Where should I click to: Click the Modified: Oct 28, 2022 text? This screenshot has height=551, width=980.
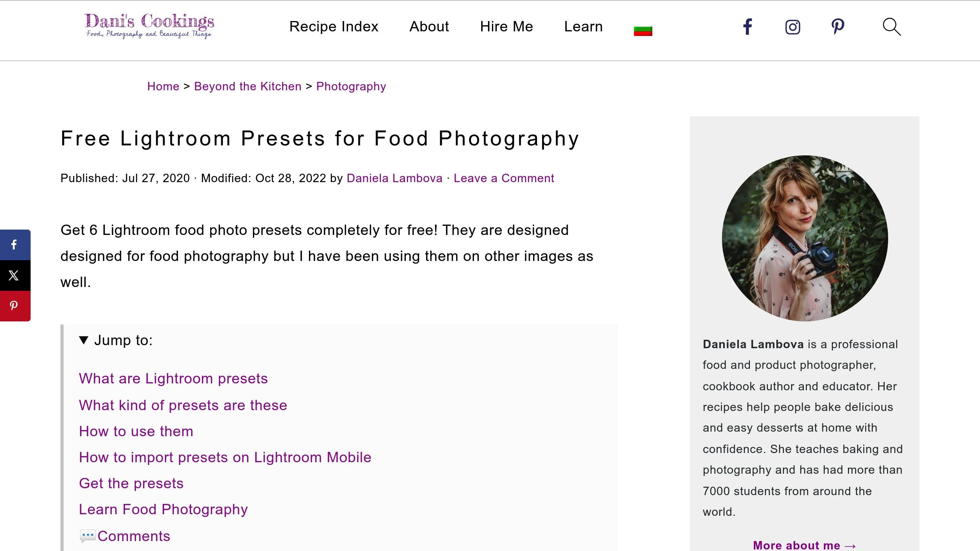tap(263, 178)
